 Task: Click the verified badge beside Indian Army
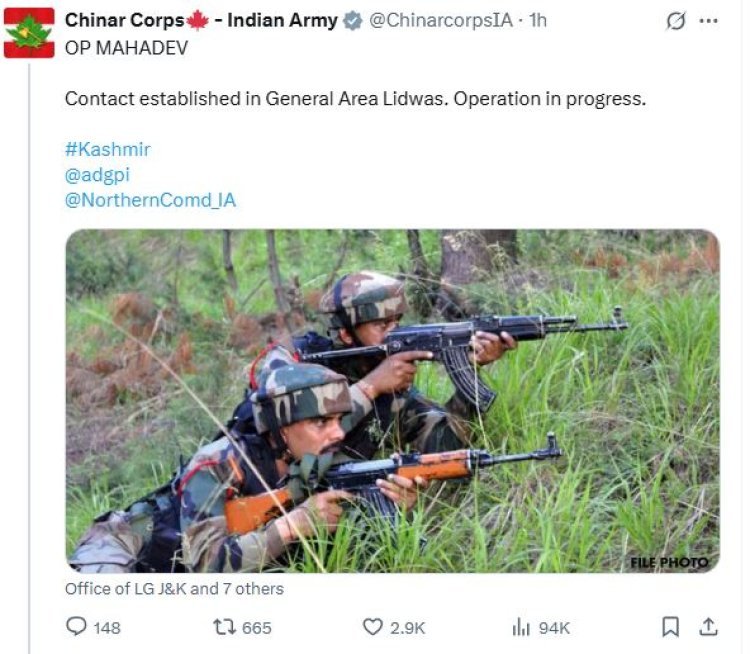tap(353, 21)
